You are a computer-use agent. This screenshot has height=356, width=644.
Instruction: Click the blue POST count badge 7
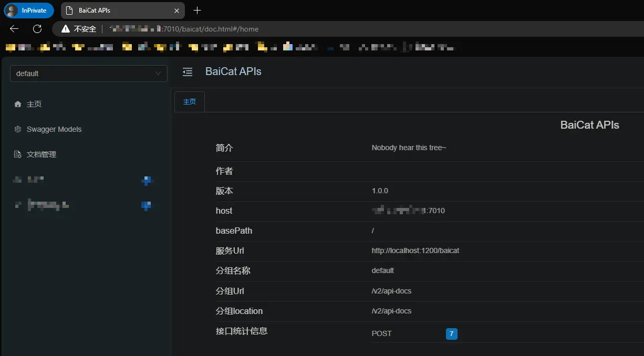[451, 333]
